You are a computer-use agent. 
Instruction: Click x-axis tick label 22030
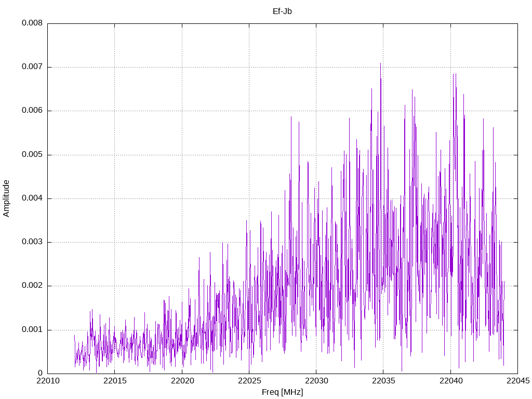pyautogui.click(x=316, y=381)
